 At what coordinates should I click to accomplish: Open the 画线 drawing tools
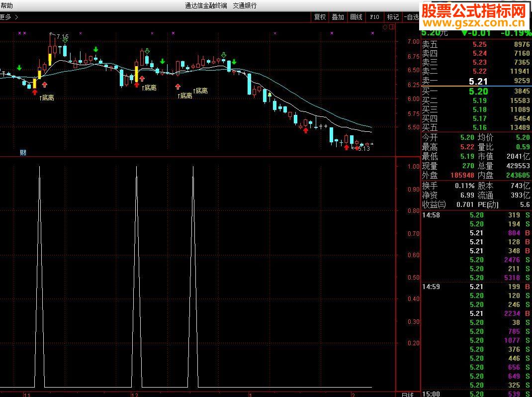[356, 17]
